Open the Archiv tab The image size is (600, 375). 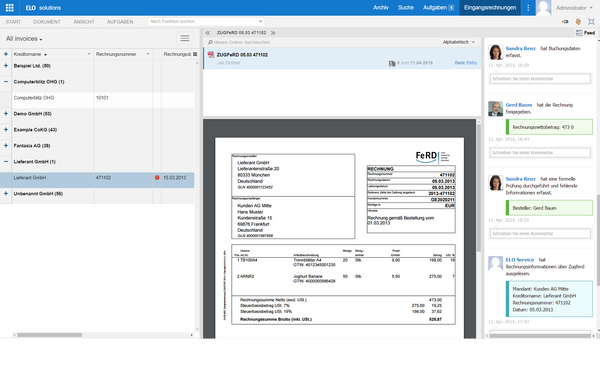pyautogui.click(x=381, y=8)
